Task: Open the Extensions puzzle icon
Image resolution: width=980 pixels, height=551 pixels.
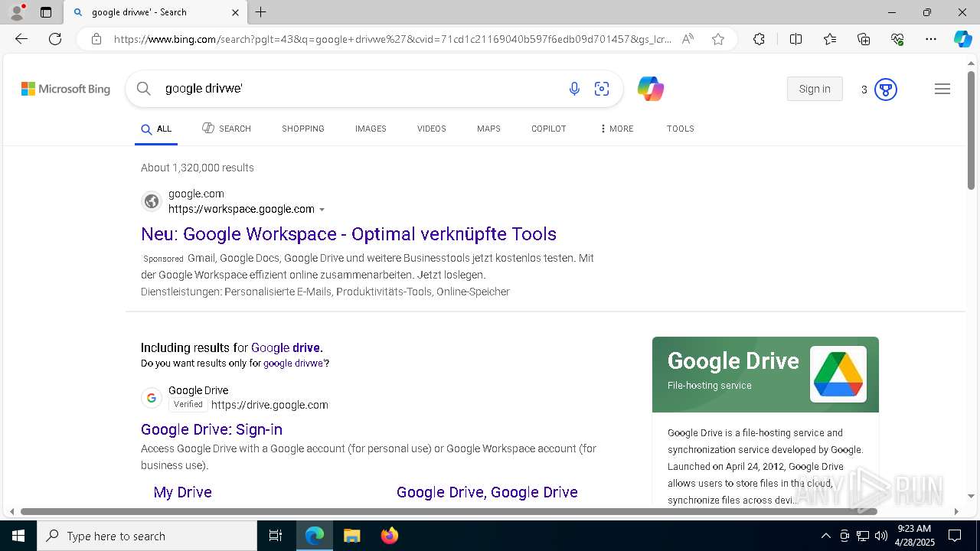Action: (x=759, y=39)
